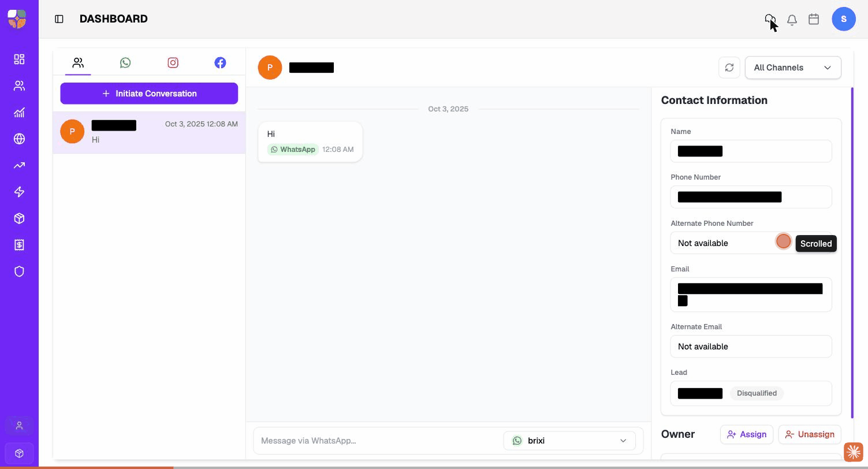Switch to the all contacts tab
The height and width of the screenshot is (469, 868).
tap(78, 63)
